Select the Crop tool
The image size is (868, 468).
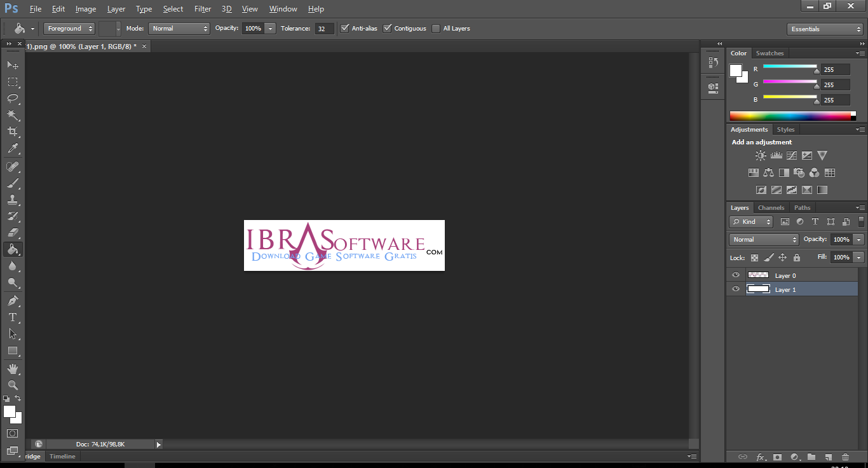(13, 132)
